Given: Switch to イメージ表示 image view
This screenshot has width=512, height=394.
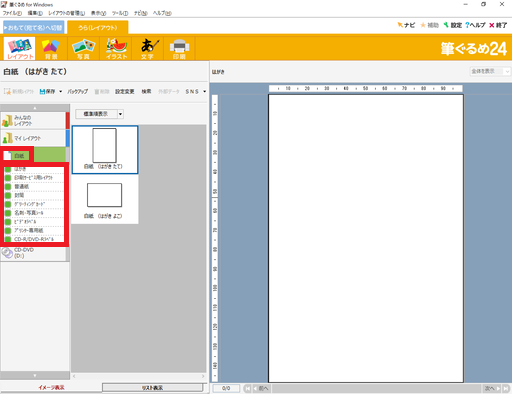Looking at the screenshot, I should coord(51,387).
